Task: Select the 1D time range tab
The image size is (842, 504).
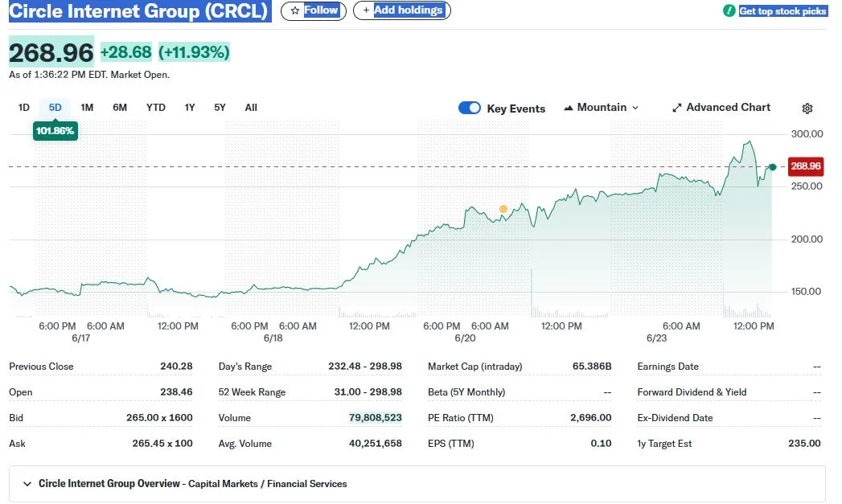Action: coord(23,108)
